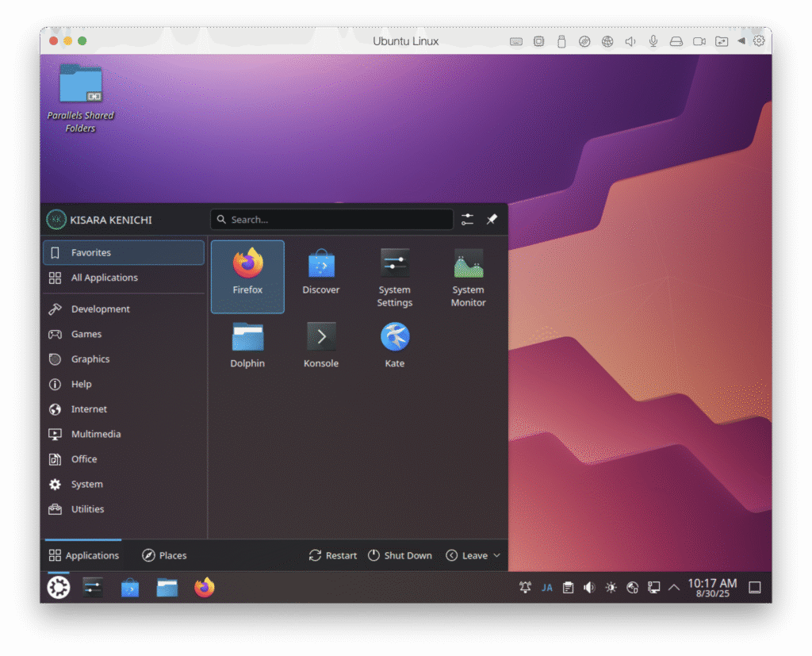Open Dolphin file manager in favorites
Screen dimensions: 812x656
point(247,345)
